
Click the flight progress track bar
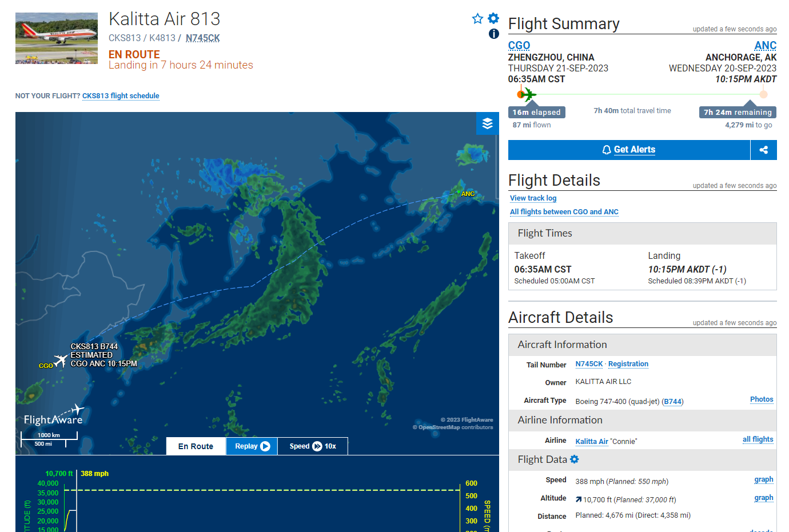pyautogui.click(x=643, y=94)
